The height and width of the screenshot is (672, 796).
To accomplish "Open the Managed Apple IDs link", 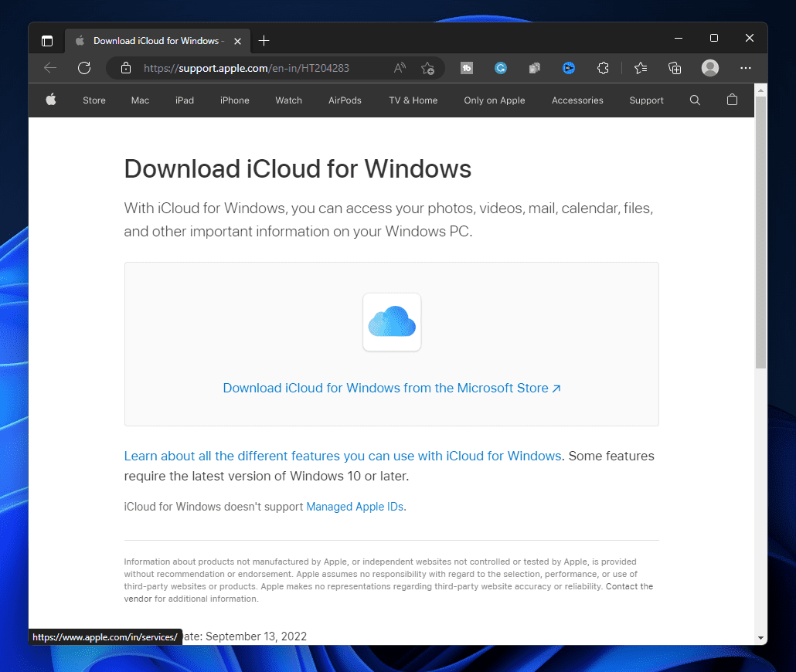I will pos(355,507).
